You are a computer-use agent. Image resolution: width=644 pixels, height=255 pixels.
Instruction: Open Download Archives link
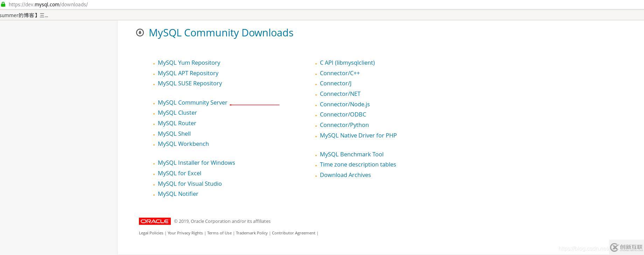pyautogui.click(x=345, y=175)
